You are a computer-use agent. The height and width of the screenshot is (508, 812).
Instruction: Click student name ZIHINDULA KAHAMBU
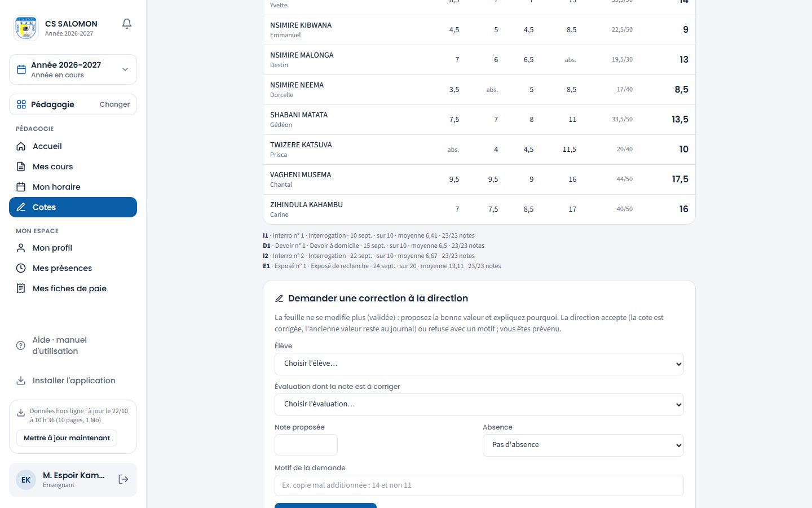coord(306,205)
